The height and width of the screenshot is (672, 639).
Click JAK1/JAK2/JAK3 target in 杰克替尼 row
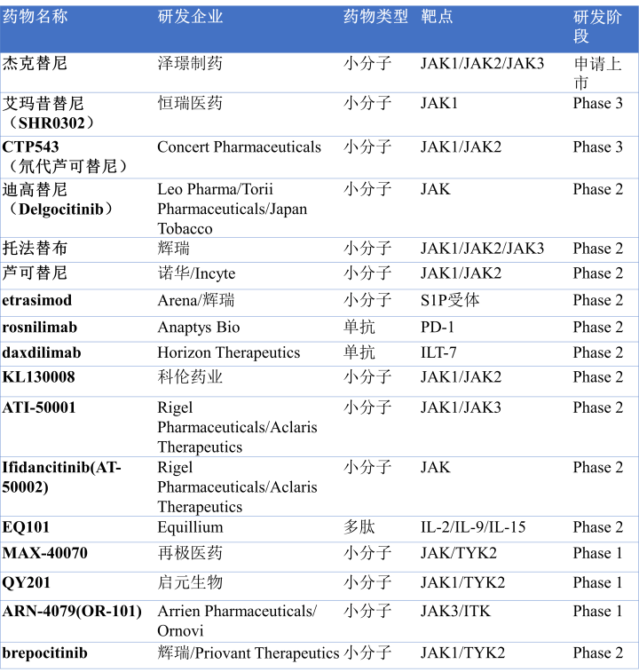(482, 63)
